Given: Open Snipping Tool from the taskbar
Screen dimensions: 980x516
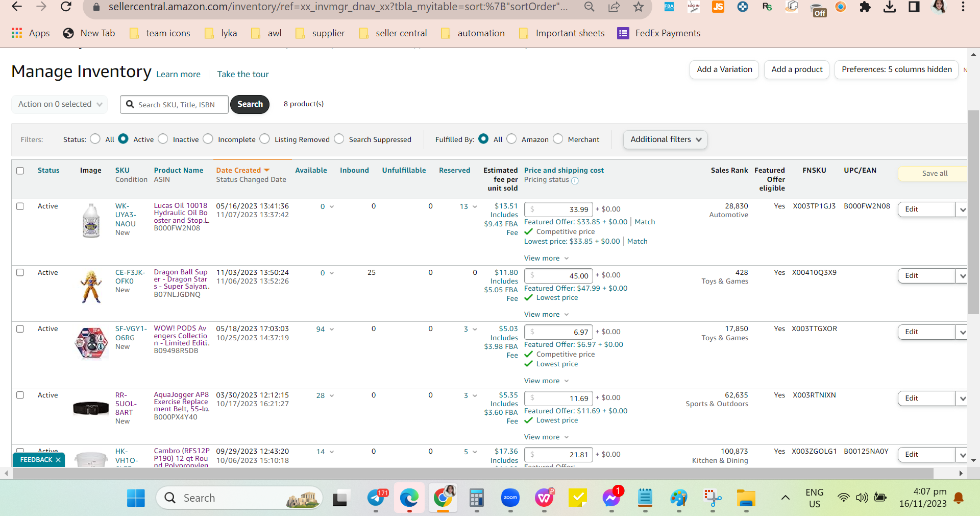Looking at the screenshot, I should coord(713,498).
